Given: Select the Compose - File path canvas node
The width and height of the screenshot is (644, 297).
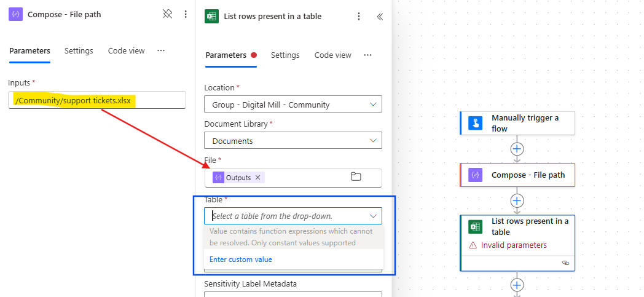Looking at the screenshot, I should (517, 175).
